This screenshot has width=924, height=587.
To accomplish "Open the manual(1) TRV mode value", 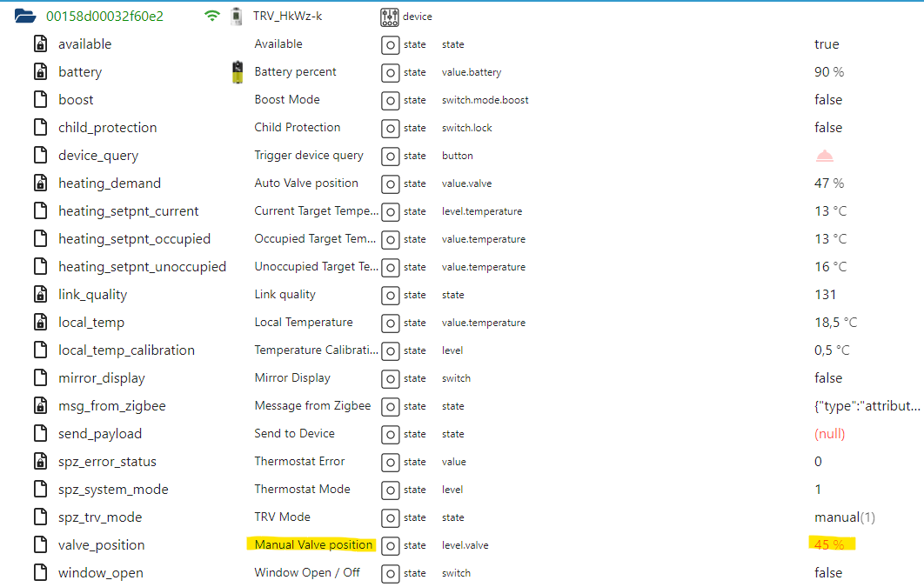I will 845,517.
